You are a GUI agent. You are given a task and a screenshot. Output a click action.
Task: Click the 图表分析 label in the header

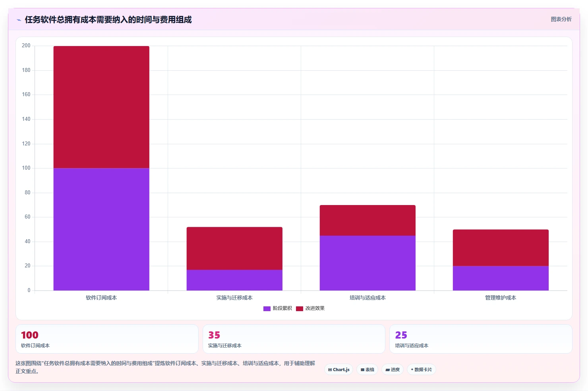tap(561, 19)
